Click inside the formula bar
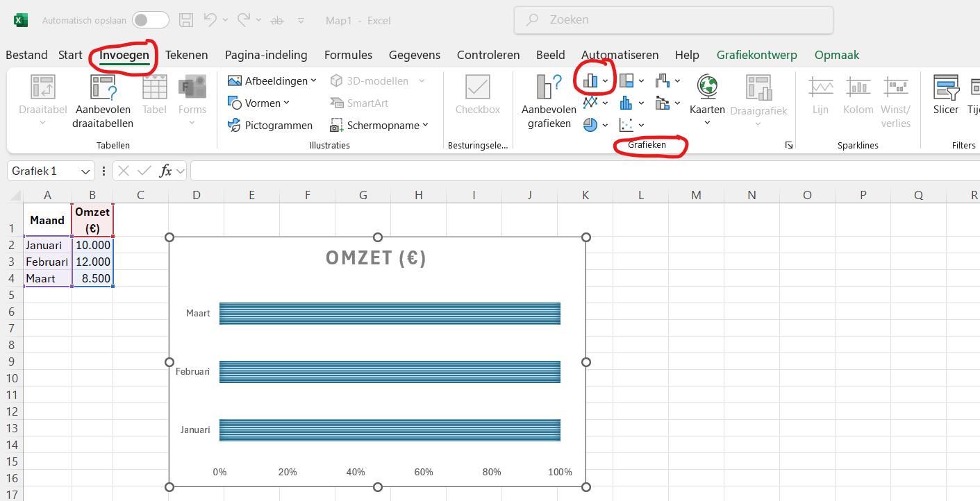The height and width of the screenshot is (501, 980). [x=585, y=171]
